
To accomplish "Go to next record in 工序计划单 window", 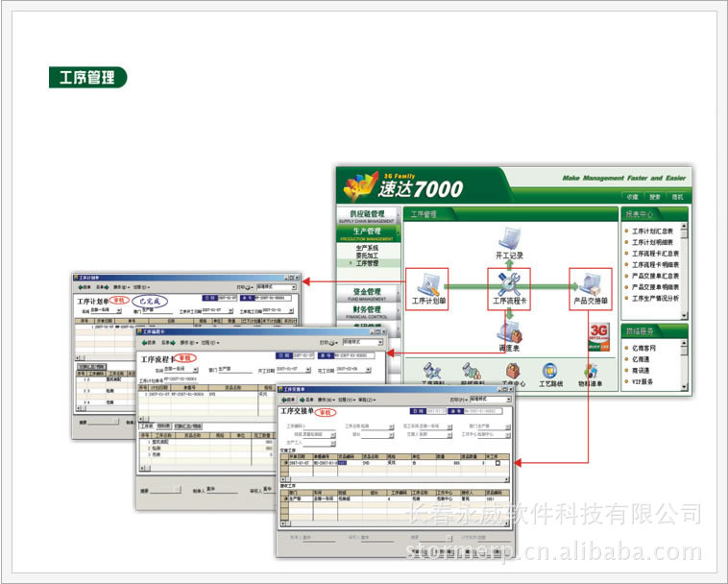I will (102, 287).
